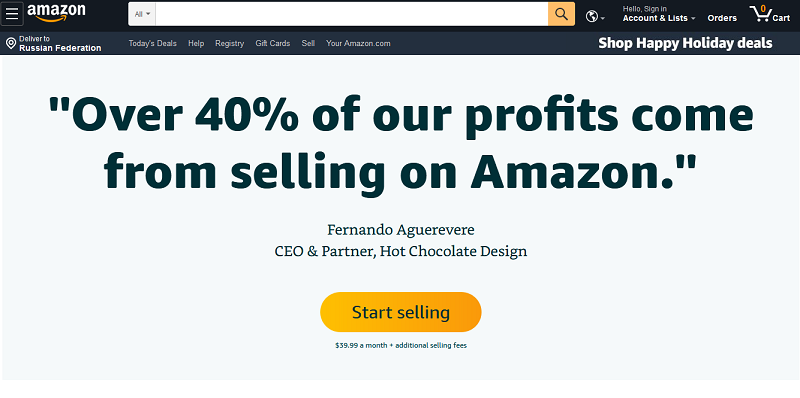
Task: Click the Start selling button
Action: click(x=401, y=312)
